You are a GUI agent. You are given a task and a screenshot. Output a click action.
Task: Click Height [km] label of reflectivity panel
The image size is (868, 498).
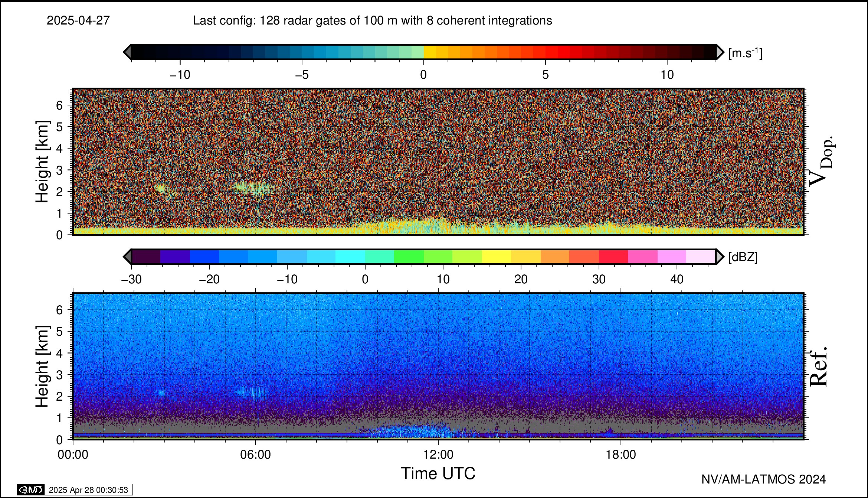coord(42,366)
